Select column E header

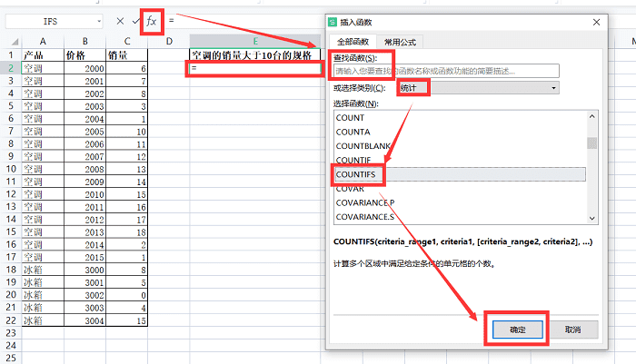click(x=255, y=42)
